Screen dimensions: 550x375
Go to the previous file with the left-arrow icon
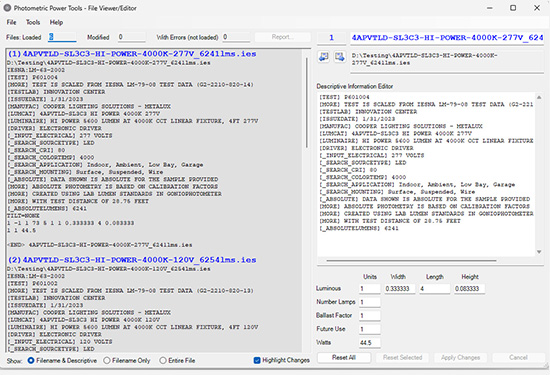[323, 57]
